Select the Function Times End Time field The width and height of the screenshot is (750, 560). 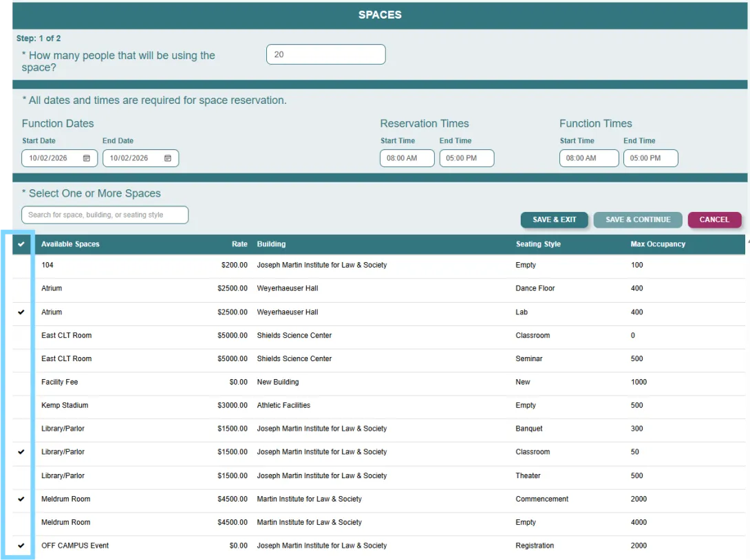tap(650, 158)
